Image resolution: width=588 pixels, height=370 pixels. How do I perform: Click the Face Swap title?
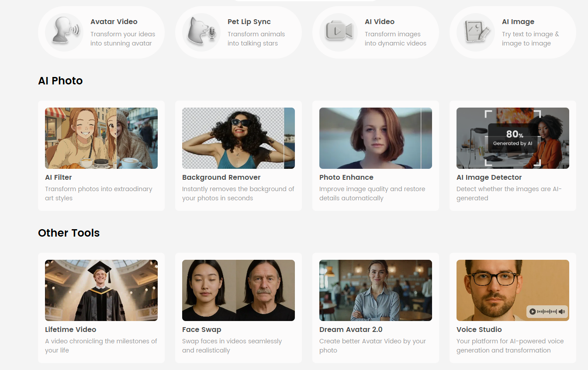click(202, 330)
